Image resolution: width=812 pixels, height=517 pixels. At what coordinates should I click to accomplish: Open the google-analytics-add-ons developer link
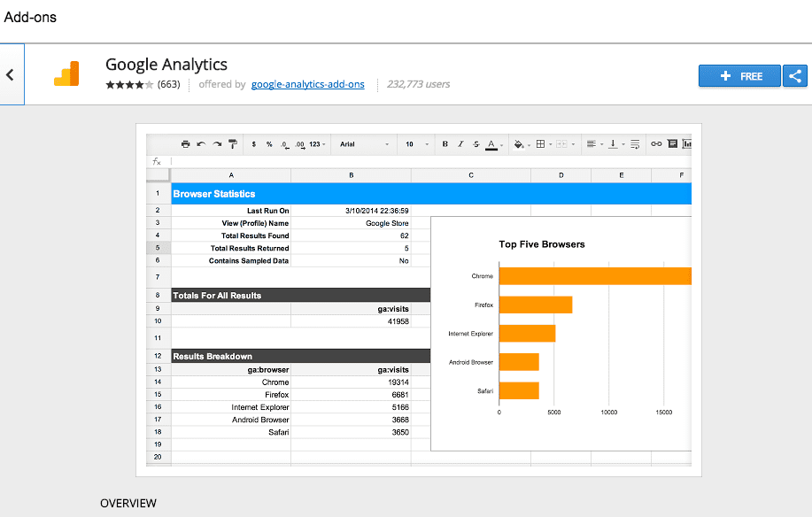[307, 84]
